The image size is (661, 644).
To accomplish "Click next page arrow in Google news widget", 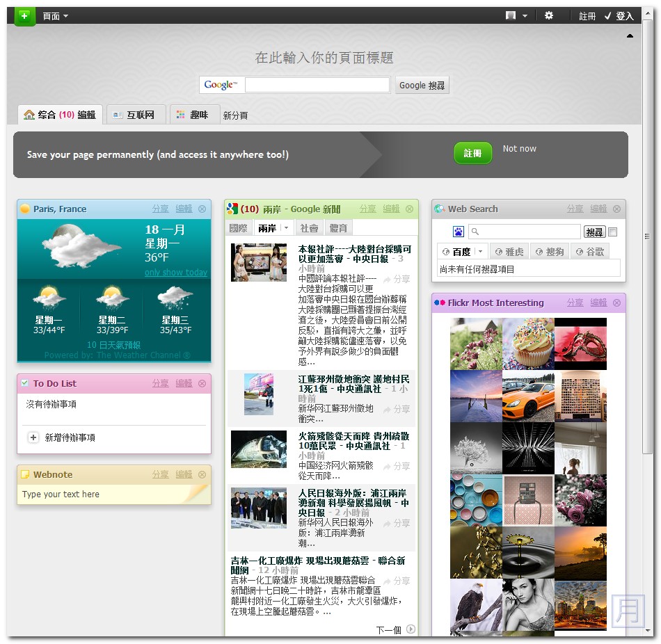I will tap(411, 629).
